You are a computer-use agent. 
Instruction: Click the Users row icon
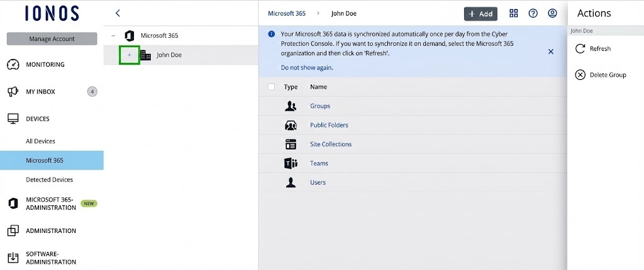(291, 182)
